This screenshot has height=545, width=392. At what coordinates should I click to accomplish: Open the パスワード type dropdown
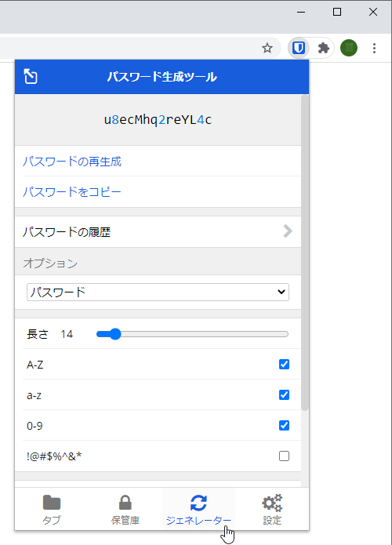[158, 292]
